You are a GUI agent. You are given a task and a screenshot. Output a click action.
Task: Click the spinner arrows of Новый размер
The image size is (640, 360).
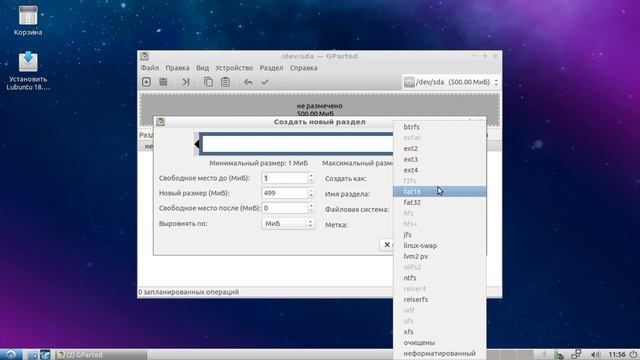click(x=311, y=193)
